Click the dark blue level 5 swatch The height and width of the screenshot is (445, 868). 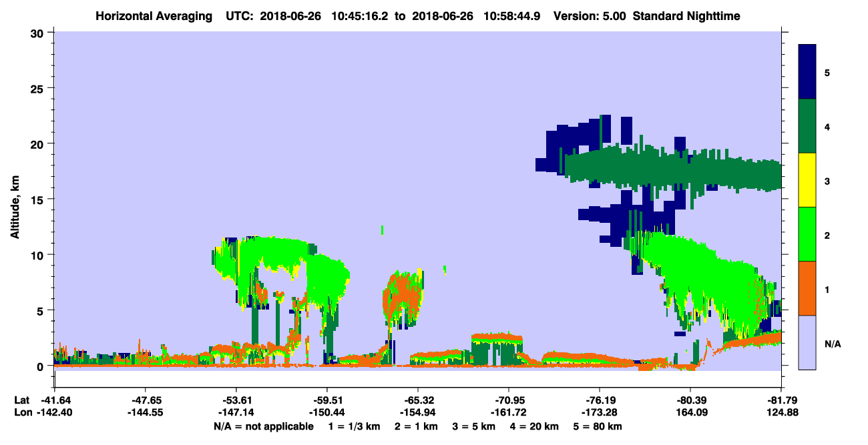click(807, 72)
